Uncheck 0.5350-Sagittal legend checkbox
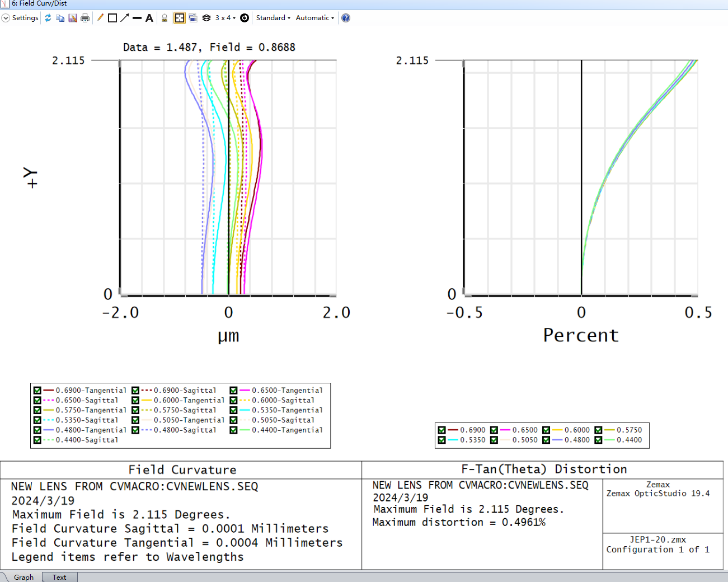The height and width of the screenshot is (582, 728). (37, 420)
